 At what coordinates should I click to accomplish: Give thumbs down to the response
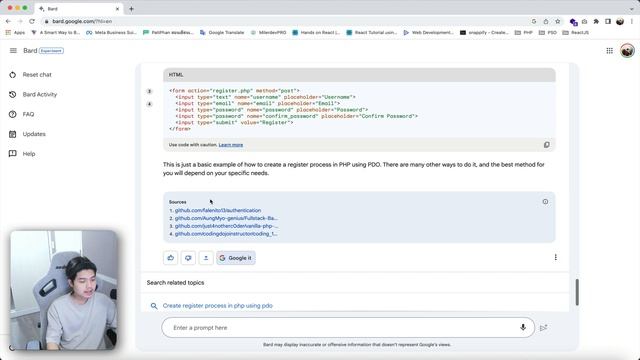[188, 258]
